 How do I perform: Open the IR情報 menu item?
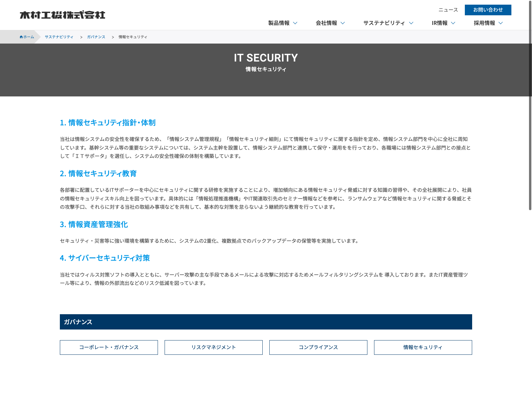click(x=439, y=23)
